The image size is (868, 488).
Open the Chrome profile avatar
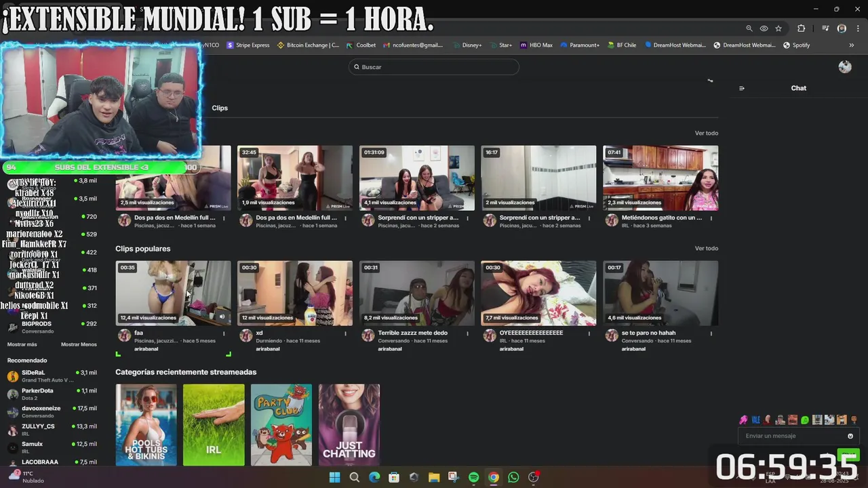[x=842, y=28]
